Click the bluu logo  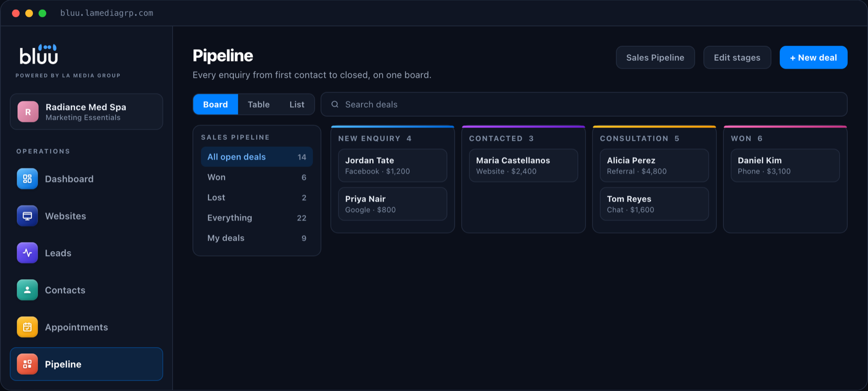pos(39,54)
